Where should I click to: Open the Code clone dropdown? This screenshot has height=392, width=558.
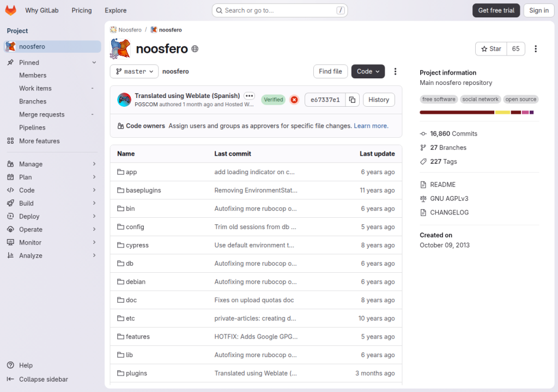(368, 71)
